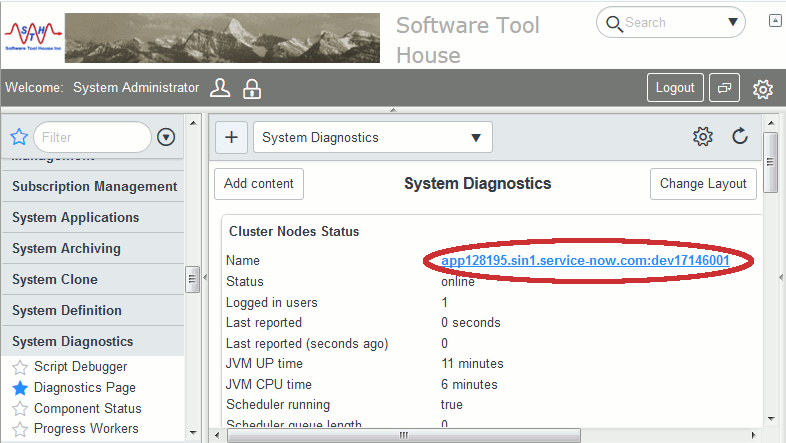Open navigator options circular arrow

tap(166, 137)
